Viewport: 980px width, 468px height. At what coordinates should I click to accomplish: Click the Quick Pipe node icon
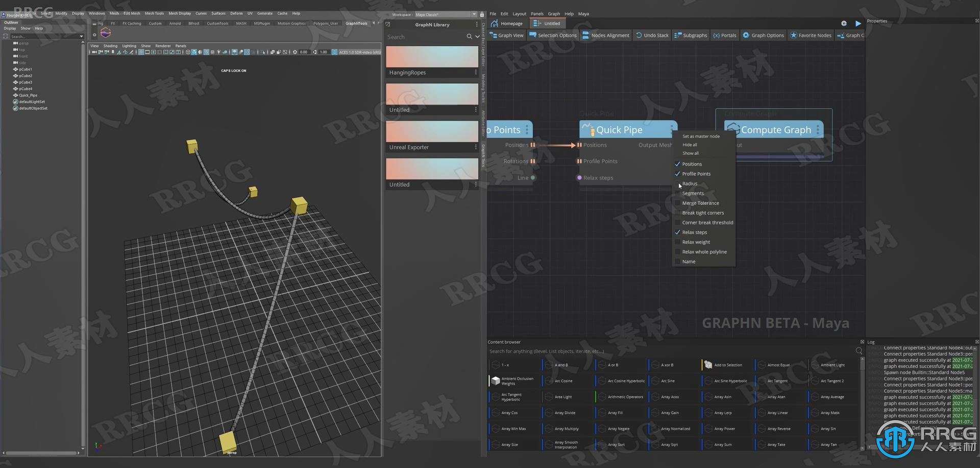(x=589, y=129)
